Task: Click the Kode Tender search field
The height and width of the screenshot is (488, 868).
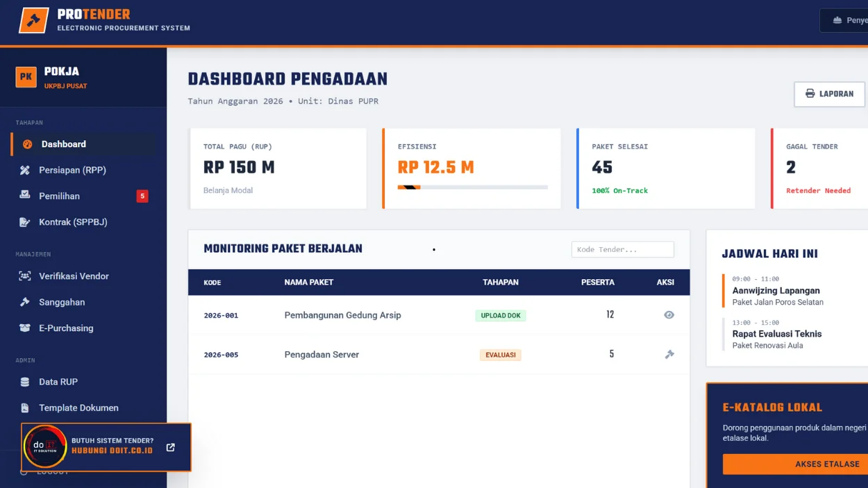Action: point(622,249)
